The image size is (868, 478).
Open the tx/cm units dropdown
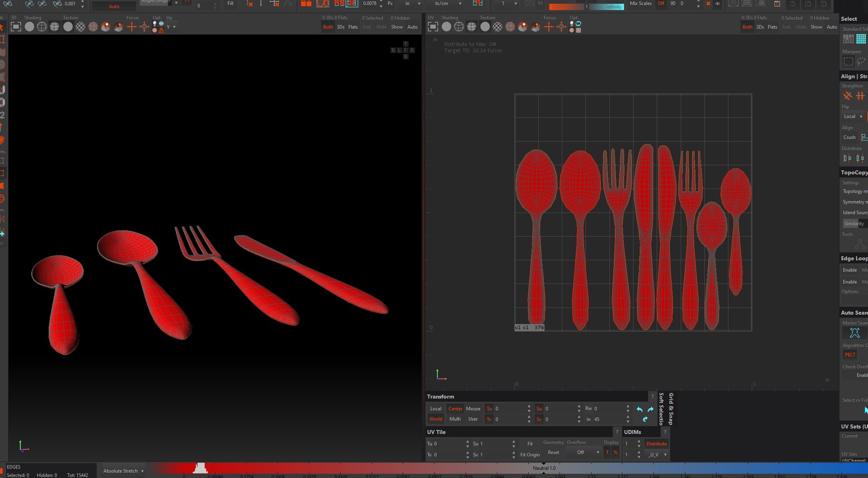tap(448, 4)
